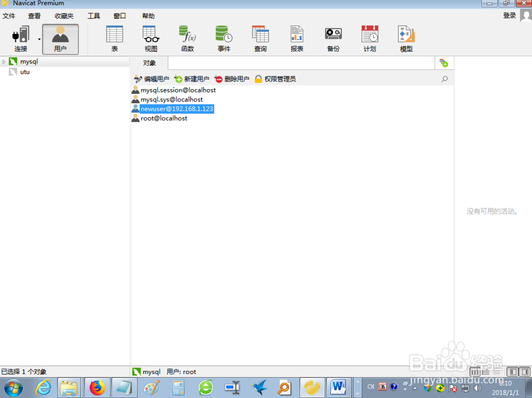Click the search magnifier in object toolbar
Viewport: 532px width, 398px height.
[x=444, y=79]
